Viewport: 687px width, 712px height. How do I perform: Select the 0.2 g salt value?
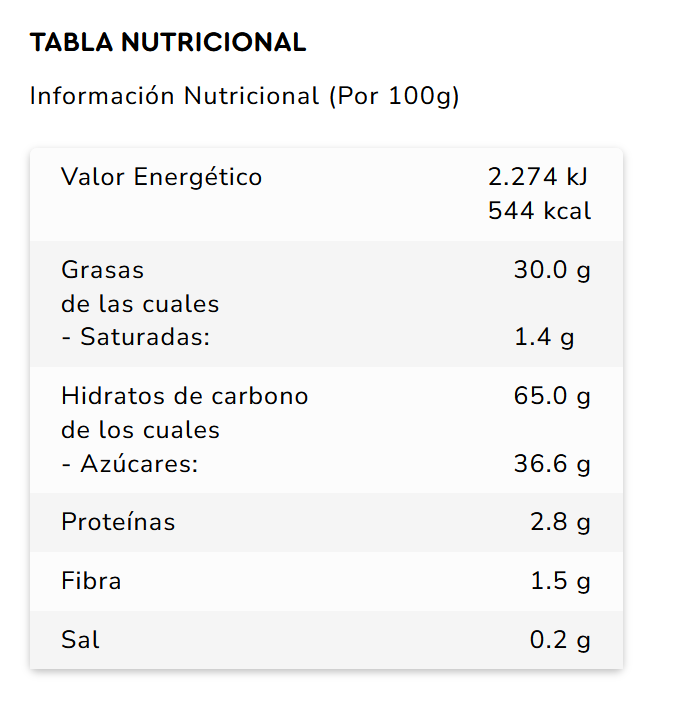point(560,640)
